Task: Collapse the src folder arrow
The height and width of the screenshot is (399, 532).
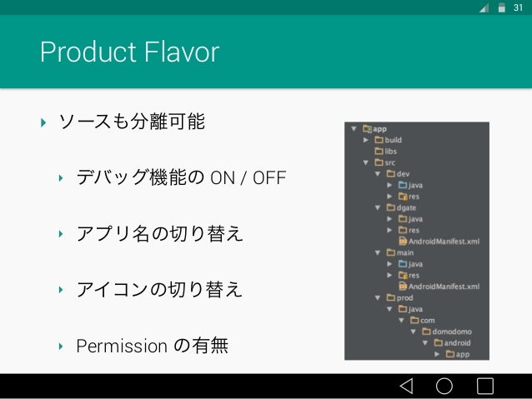Action: 366,162
